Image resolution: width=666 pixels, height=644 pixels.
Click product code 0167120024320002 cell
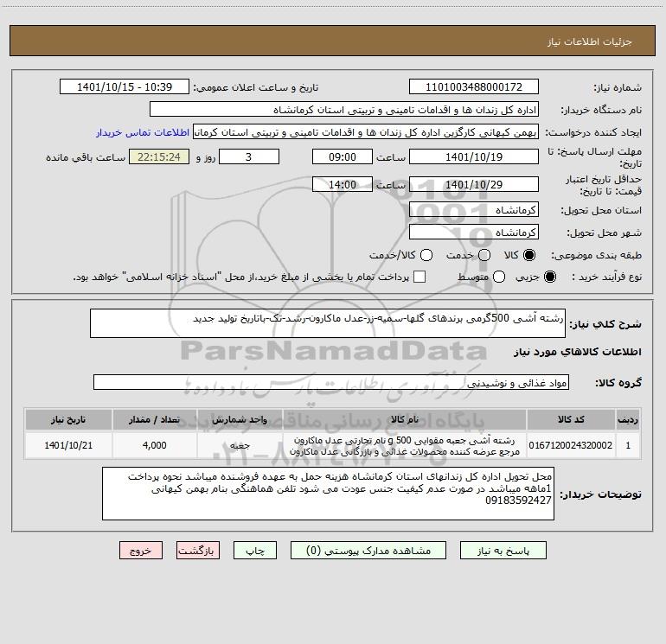tap(571, 445)
